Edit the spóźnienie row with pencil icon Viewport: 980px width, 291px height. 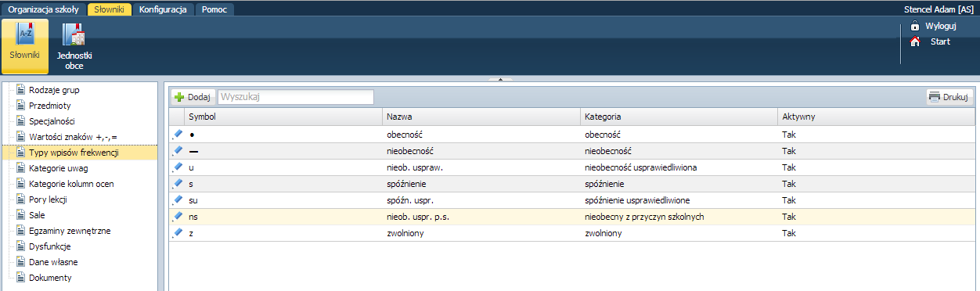178,183
